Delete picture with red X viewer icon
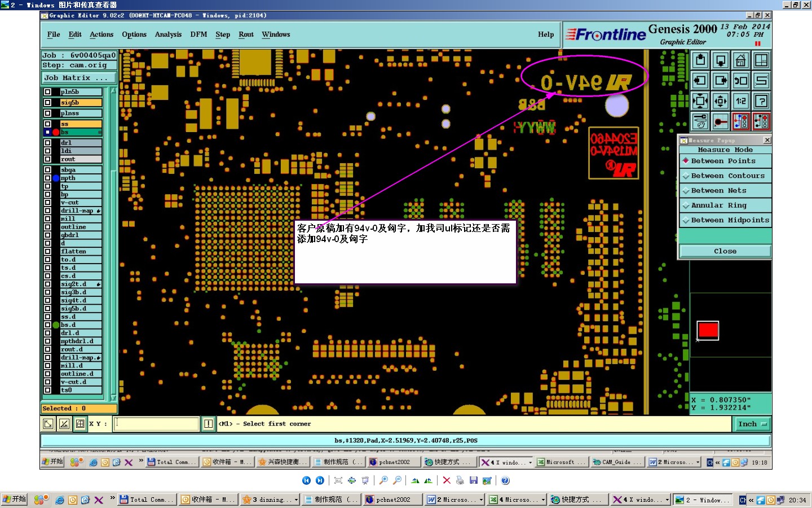 [447, 480]
